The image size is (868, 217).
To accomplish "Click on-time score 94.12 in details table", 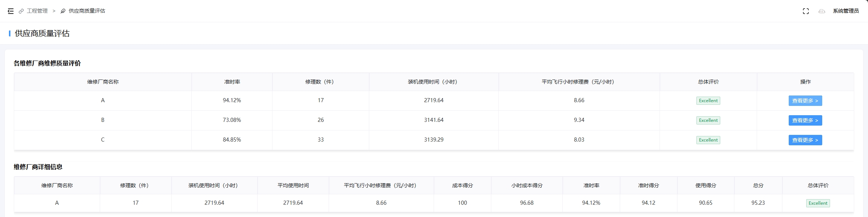I will click(x=648, y=203).
